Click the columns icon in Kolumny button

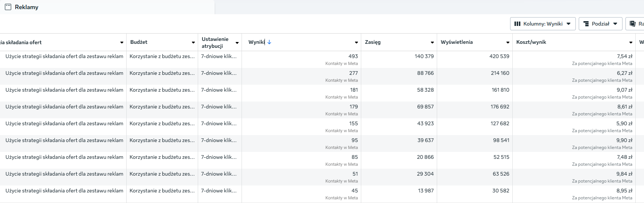517,24
